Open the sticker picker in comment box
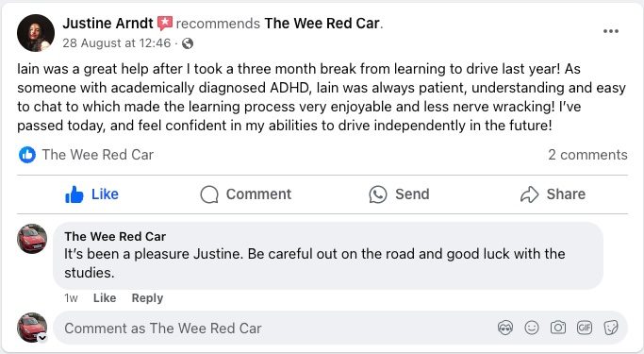 coord(611,329)
